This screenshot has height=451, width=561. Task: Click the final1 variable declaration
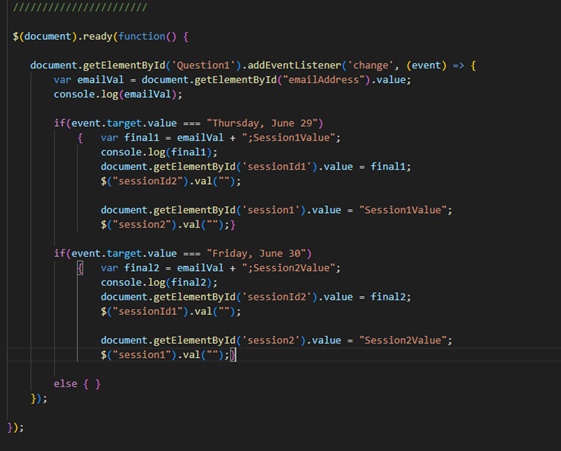coord(141,138)
